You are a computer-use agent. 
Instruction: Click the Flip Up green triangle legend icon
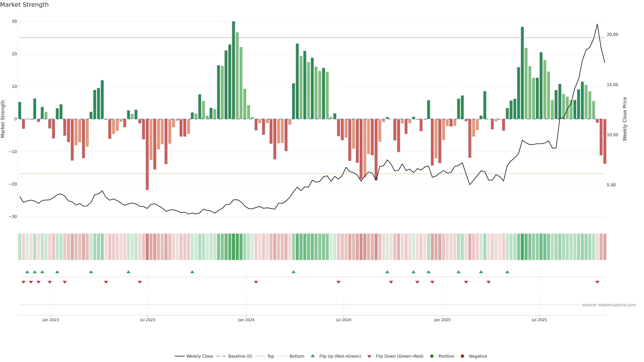pyautogui.click(x=312, y=356)
